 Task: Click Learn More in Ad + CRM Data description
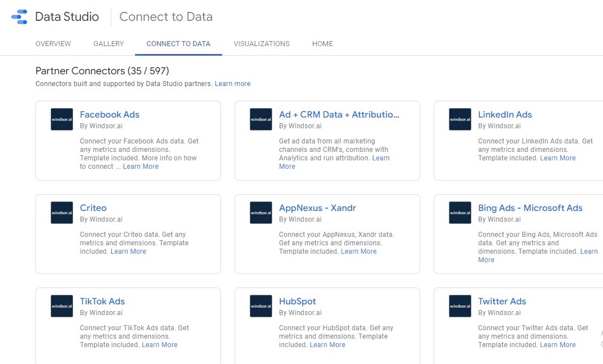point(381,158)
